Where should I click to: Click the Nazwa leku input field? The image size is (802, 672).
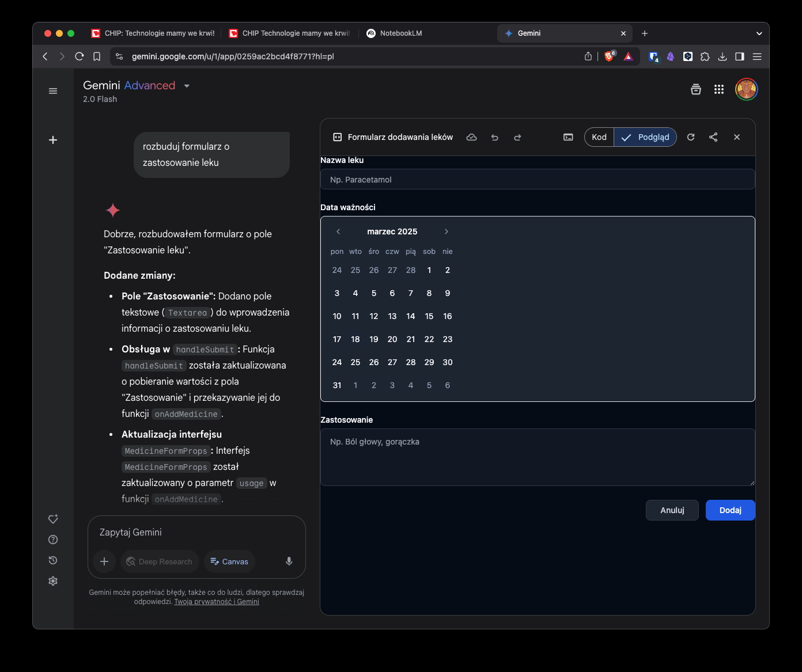click(537, 180)
